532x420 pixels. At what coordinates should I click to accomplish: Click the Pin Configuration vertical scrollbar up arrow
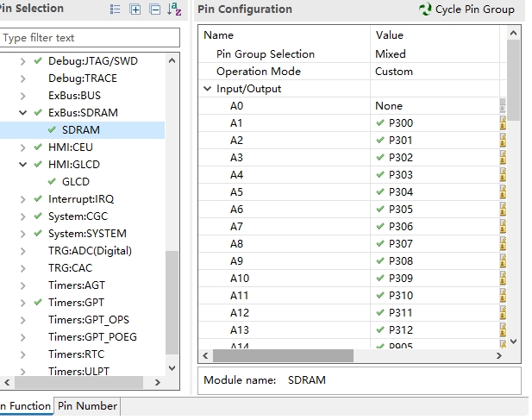[x=513, y=33]
